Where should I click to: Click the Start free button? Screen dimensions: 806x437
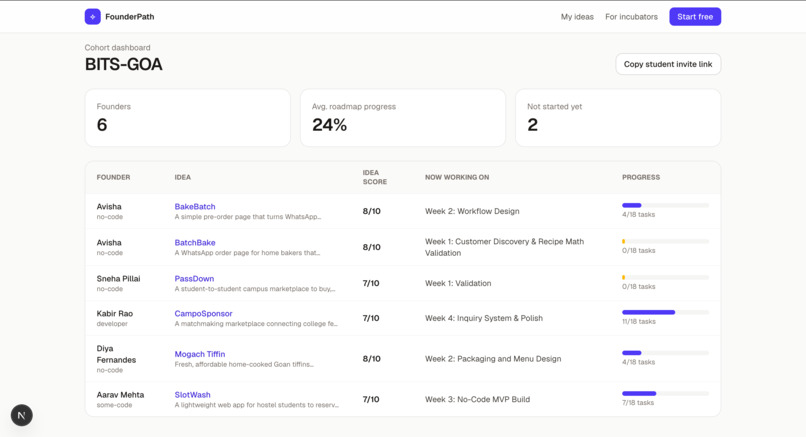tap(695, 16)
